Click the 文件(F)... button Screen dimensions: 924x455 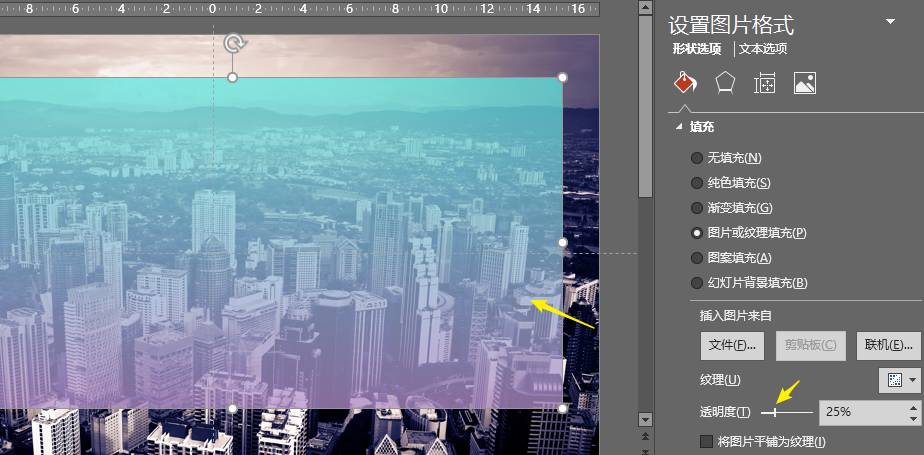coord(732,345)
